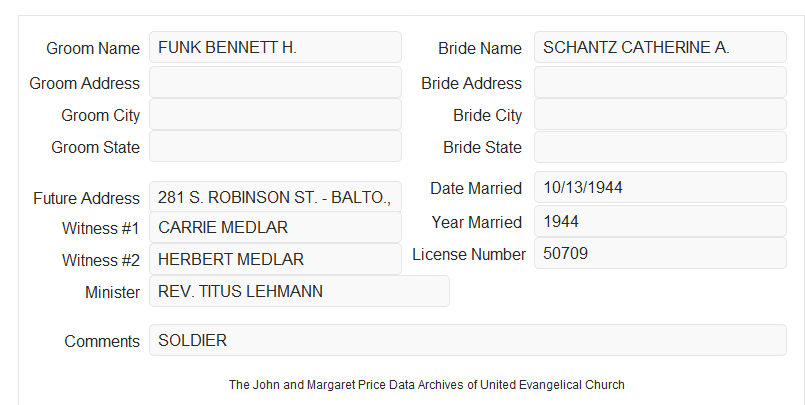Select the Future Address field
This screenshot has height=405, width=805.
275,197
